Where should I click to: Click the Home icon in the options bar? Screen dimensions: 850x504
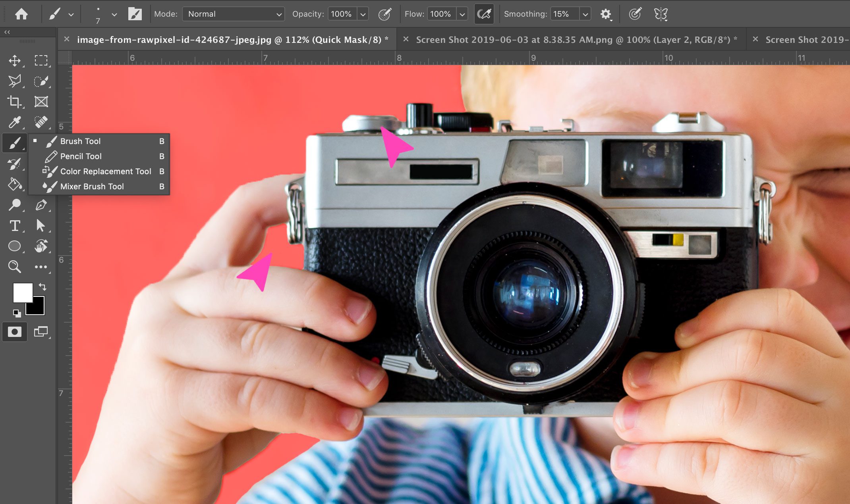22,13
